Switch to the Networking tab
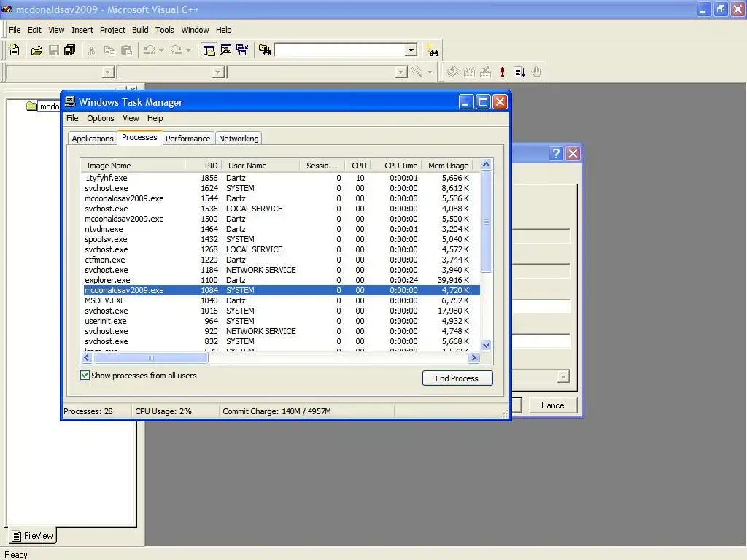 tap(239, 138)
